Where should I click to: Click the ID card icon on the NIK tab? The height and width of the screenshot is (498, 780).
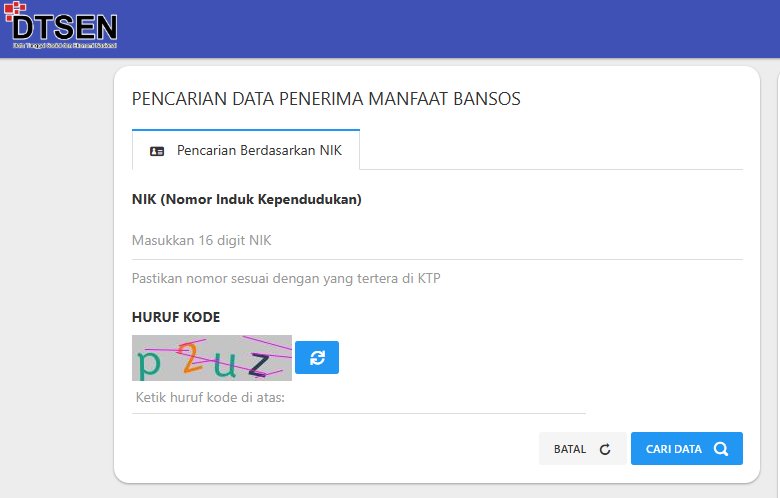pos(157,151)
